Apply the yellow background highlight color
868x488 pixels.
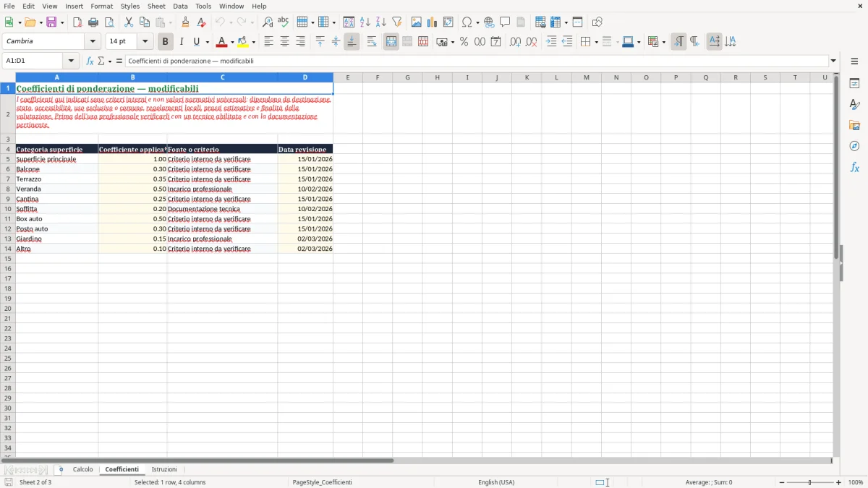coord(243,42)
